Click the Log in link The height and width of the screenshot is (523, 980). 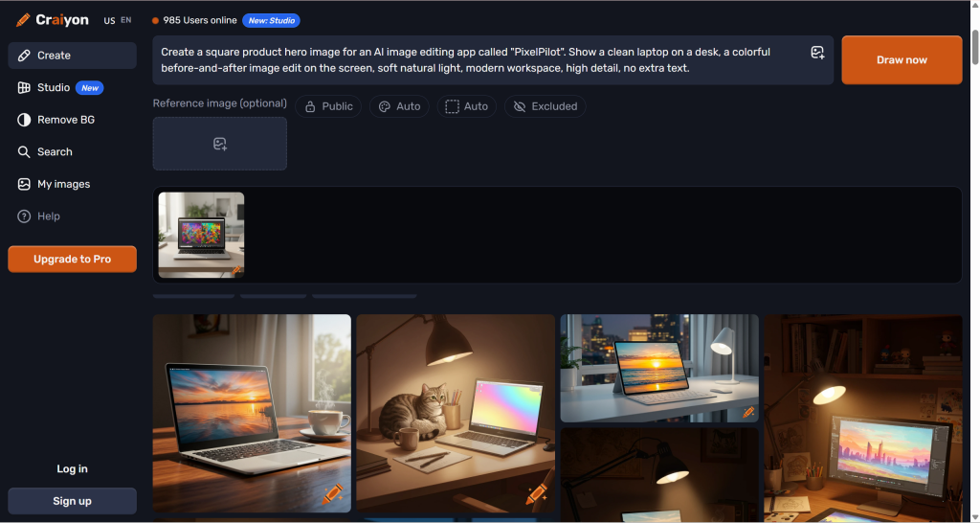[72, 468]
